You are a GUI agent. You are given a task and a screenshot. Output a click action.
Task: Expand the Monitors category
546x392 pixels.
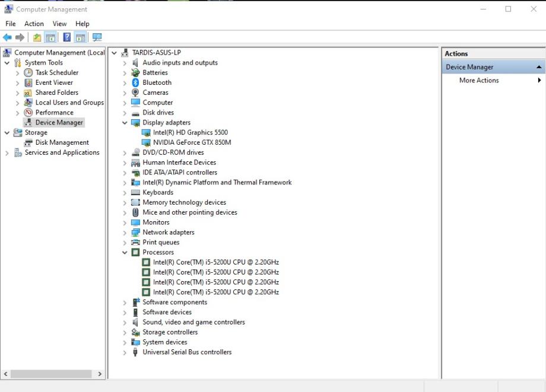(125, 222)
